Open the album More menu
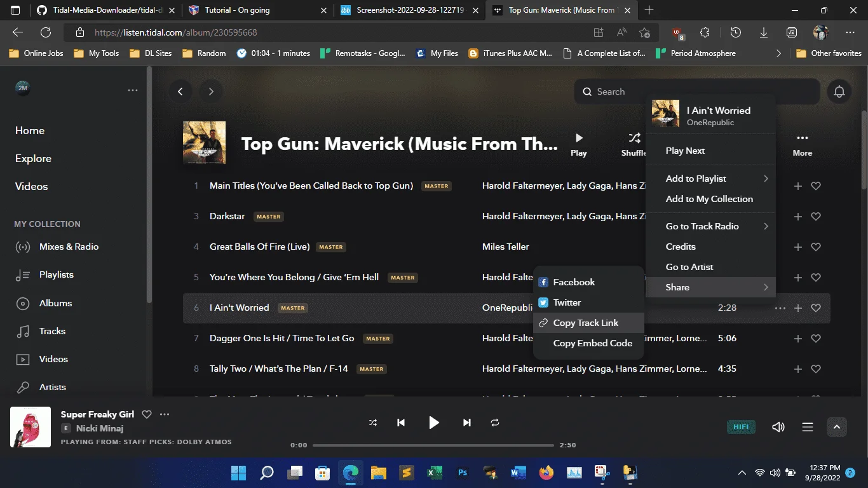This screenshot has width=868, height=488. click(x=803, y=144)
